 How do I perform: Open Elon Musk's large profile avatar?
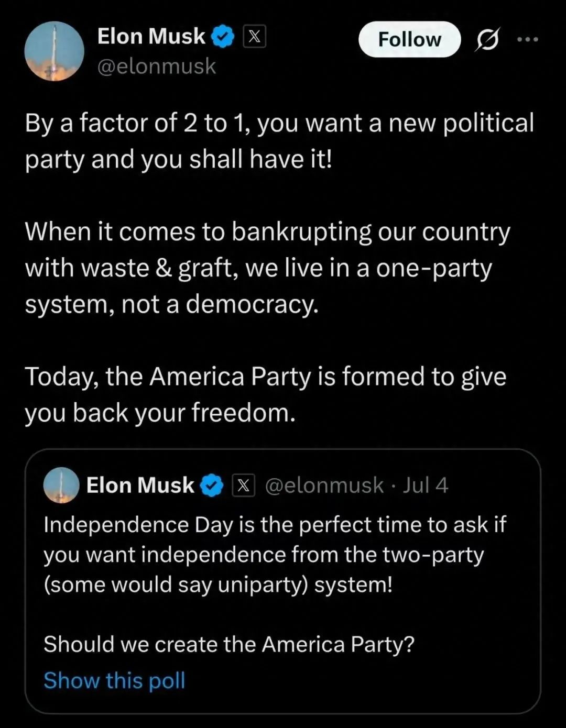(x=54, y=51)
